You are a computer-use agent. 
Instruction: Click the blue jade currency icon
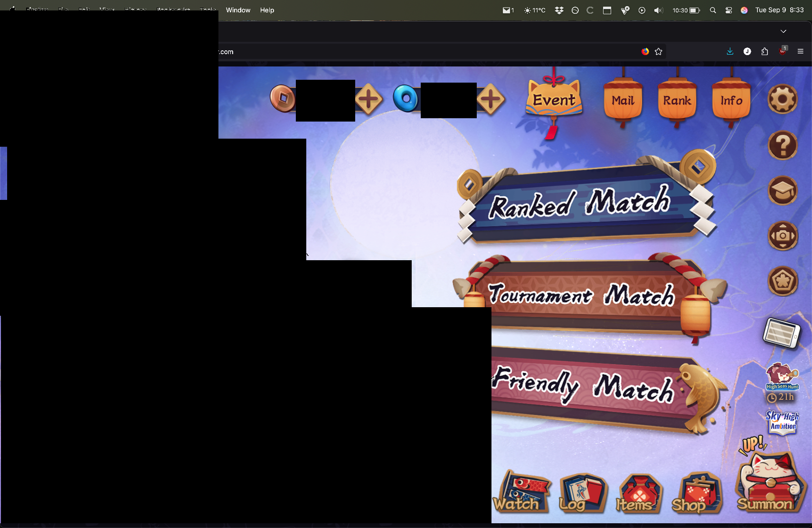pyautogui.click(x=406, y=98)
